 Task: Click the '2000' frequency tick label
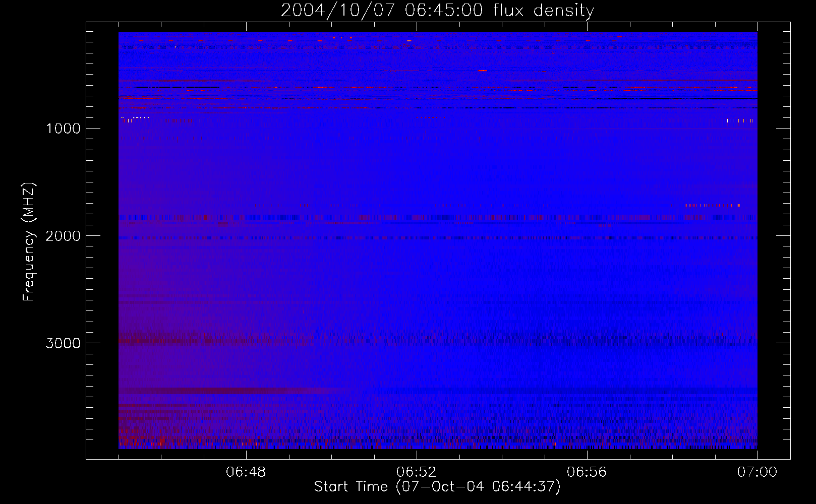pyautogui.click(x=63, y=236)
